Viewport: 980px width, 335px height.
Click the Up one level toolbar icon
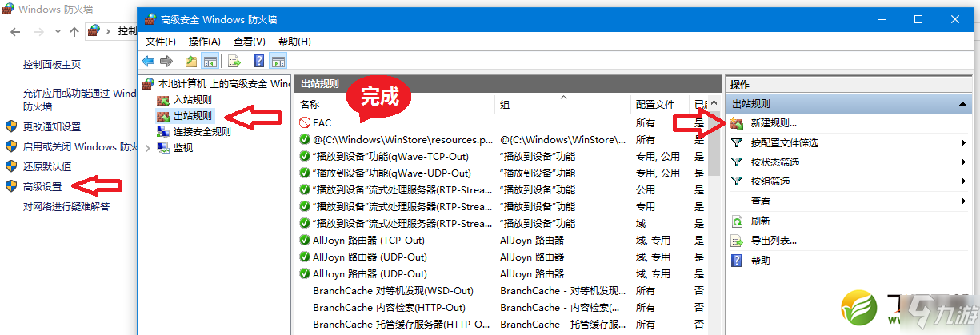(x=191, y=61)
